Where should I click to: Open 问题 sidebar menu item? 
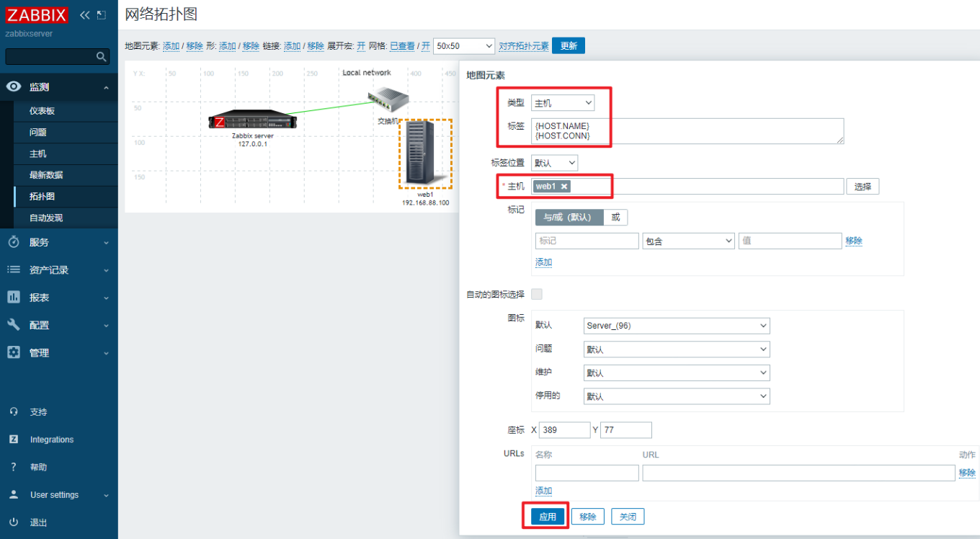tap(65, 133)
